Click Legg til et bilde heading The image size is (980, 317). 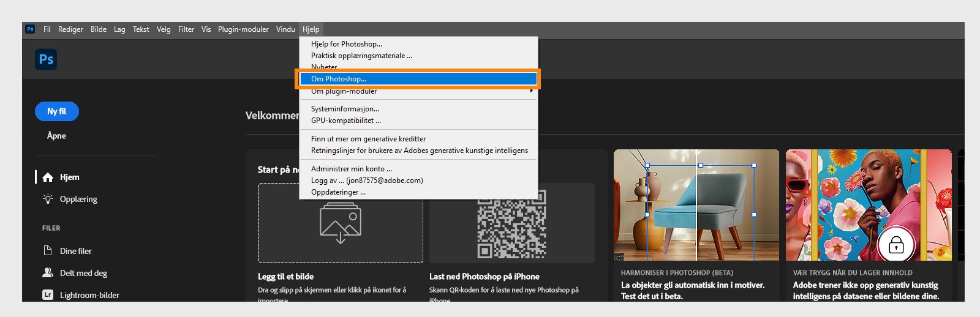(285, 277)
